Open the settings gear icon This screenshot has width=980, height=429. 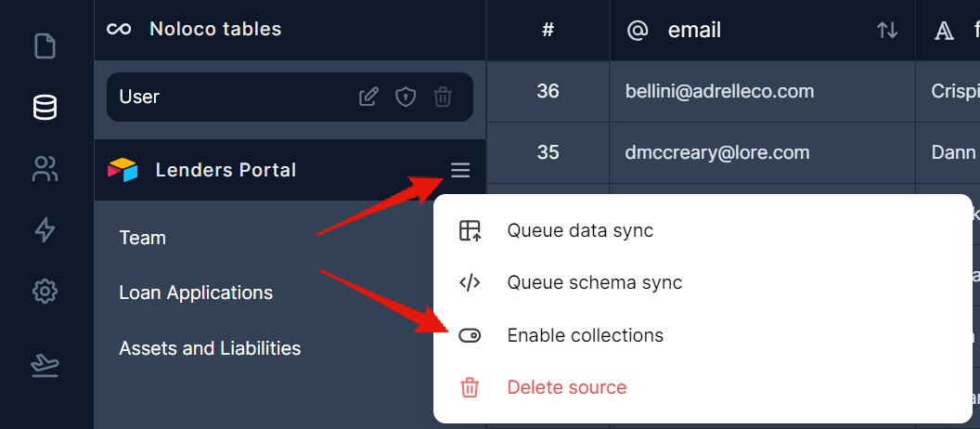45,292
